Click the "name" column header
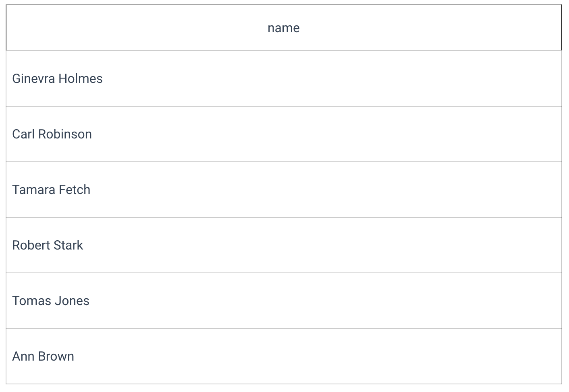This screenshot has width=569, height=392. pyautogui.click(x=284, y=28)
